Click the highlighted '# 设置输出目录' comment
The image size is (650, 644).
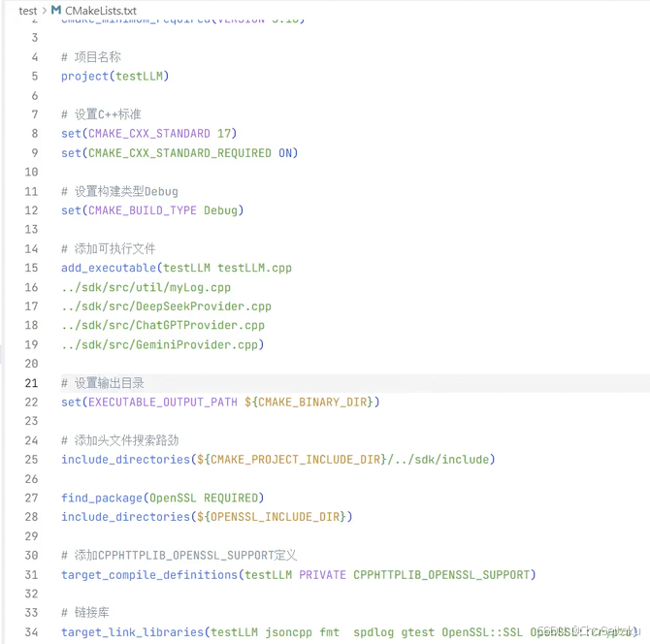[103, 383]
